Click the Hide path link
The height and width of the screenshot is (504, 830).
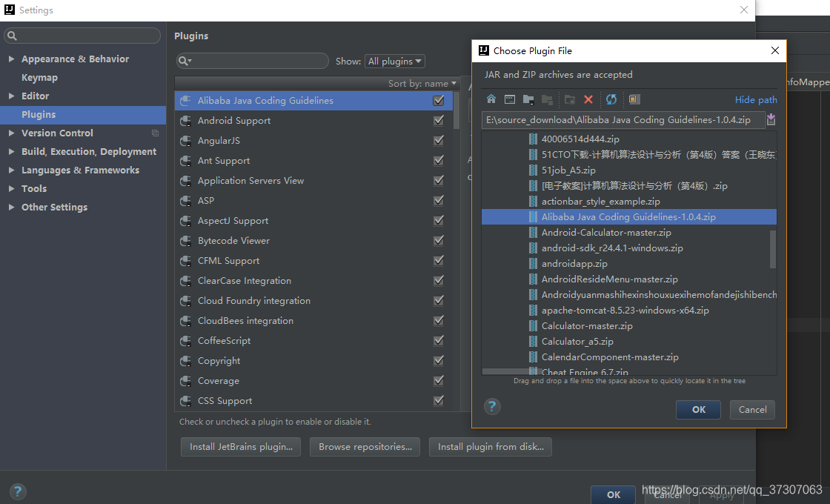point(756,99)
